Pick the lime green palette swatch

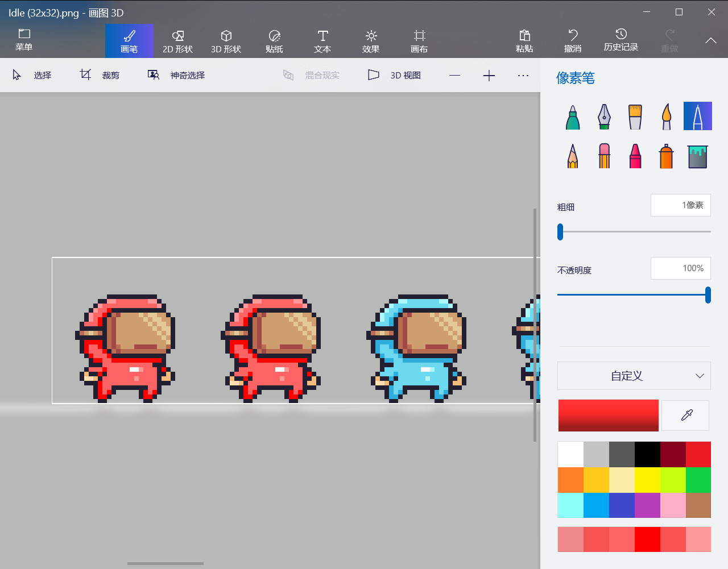point(673,480)
